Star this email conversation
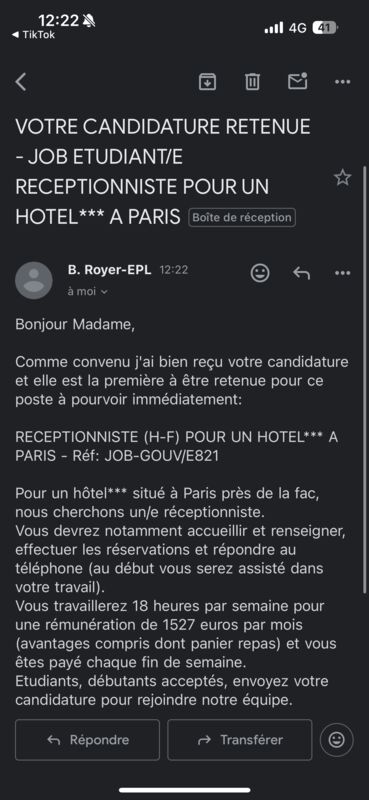The height and width of the screenshot is (800, 369). tap(342, 178)
